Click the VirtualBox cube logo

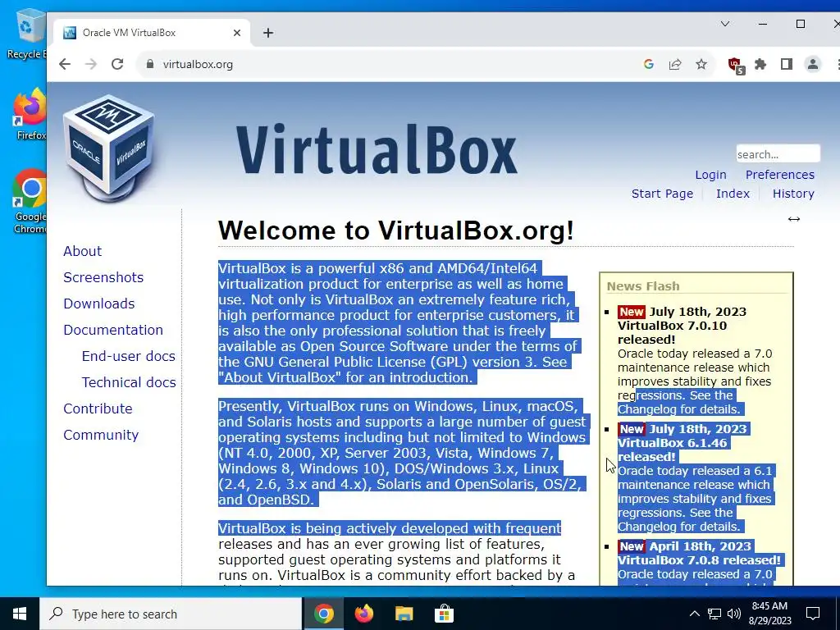tap(109, 148)
